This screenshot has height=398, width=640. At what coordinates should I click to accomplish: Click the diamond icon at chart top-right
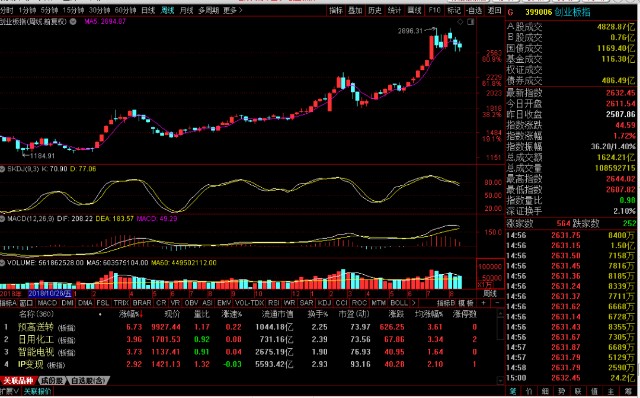(460, 22)
